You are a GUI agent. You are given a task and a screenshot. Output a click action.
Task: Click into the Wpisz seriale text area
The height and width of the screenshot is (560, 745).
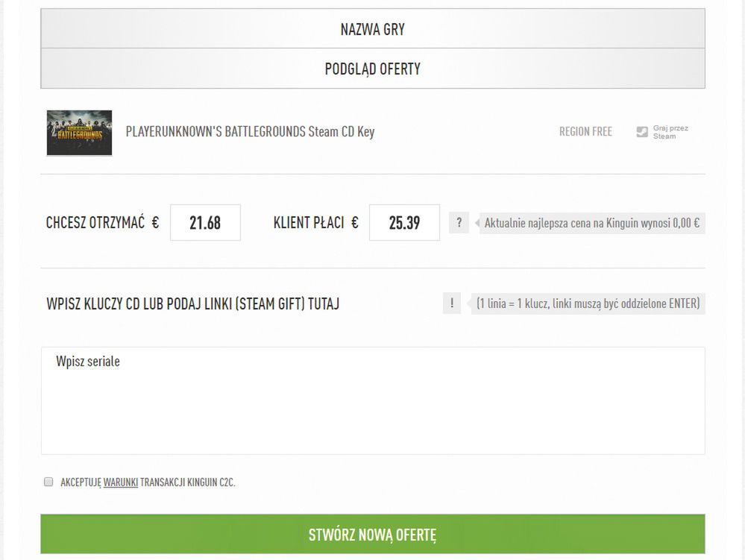tap(373, 400)
